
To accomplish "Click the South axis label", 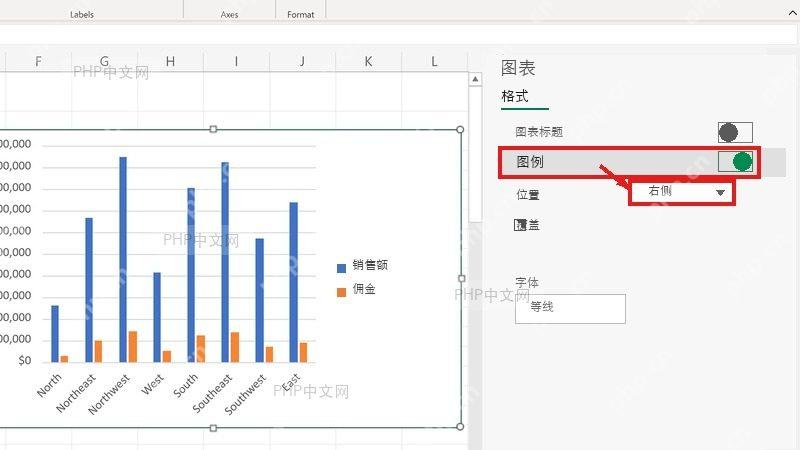I will [x=185, y=385].
